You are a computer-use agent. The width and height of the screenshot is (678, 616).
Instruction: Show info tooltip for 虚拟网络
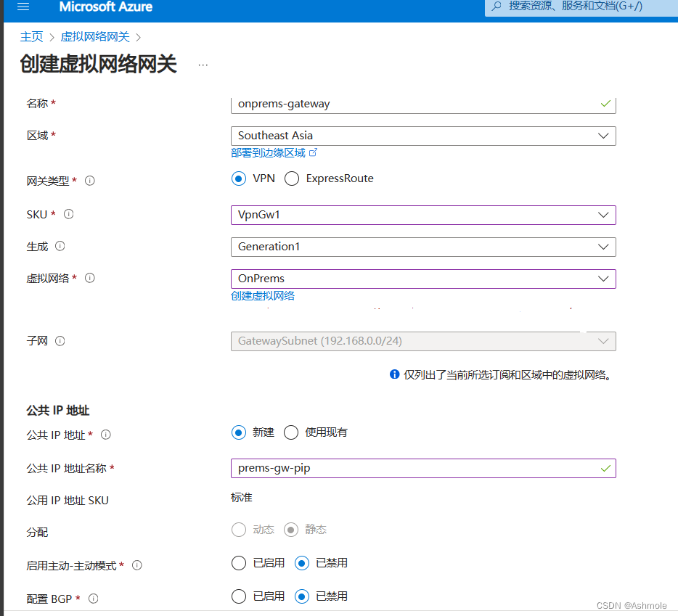click(90, 278)
